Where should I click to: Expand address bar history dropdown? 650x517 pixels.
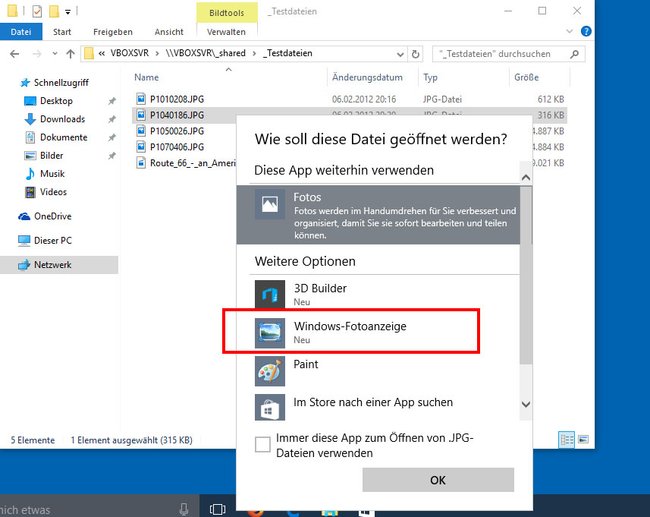coord(400,54)
